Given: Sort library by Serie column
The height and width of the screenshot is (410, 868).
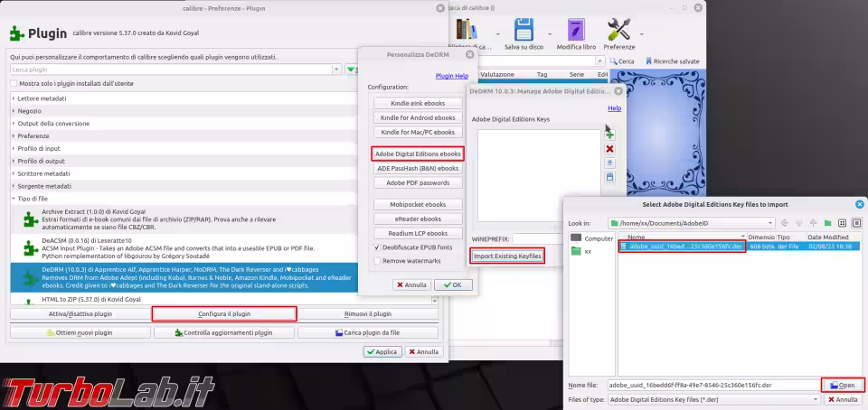Looking at the screenshot, I should tap(577, 74).
